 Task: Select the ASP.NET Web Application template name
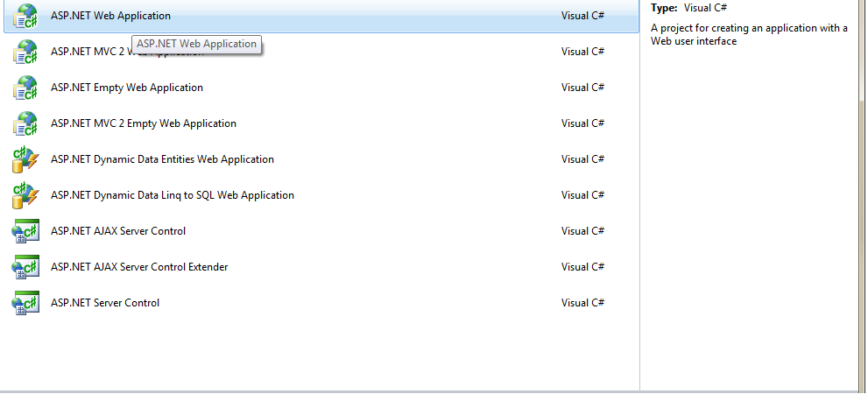[110, 16]
